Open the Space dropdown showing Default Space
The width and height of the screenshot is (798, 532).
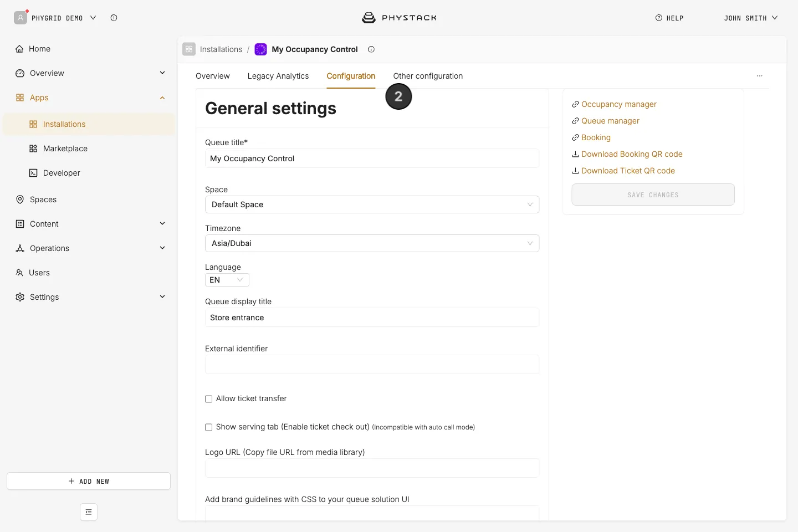click(372, 204)
